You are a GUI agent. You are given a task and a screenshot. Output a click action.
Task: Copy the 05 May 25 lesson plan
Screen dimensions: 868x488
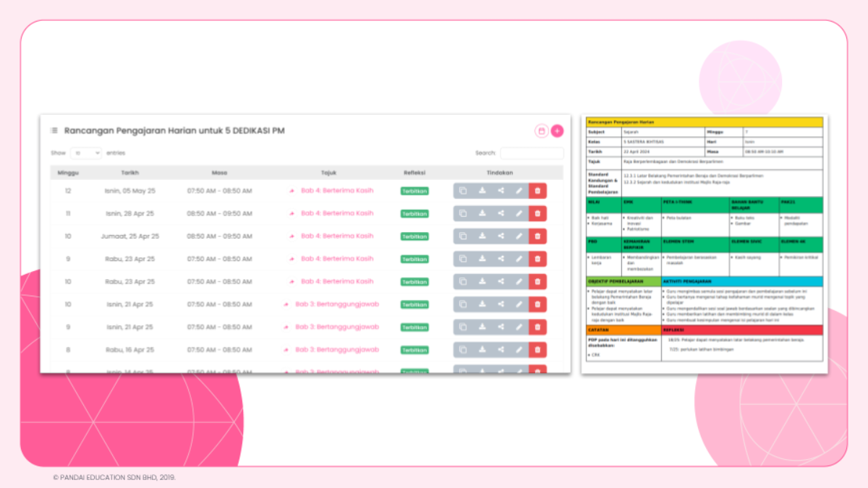click(463, 191)
